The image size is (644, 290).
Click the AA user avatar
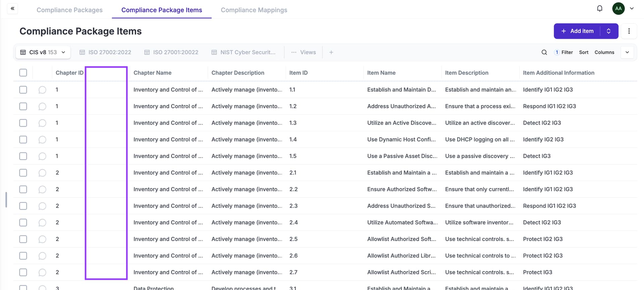[618, 9]
